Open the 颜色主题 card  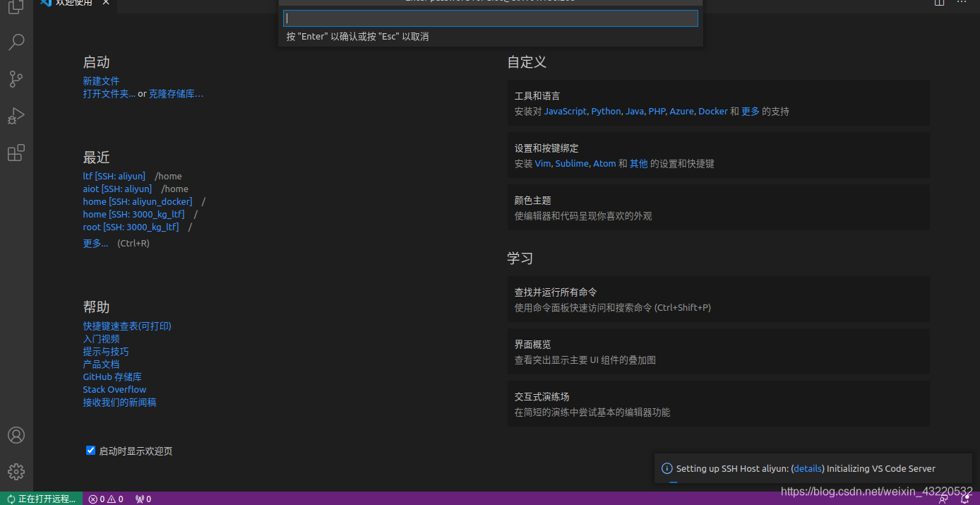point(718,208)
